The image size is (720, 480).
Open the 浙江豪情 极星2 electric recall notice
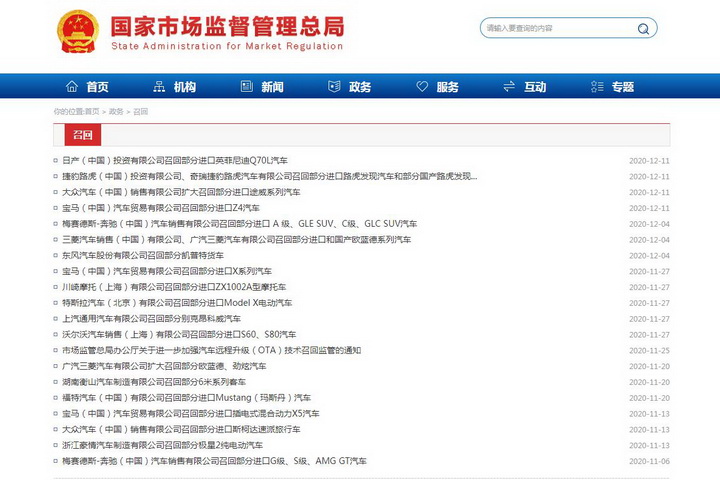tap(163, 446)
